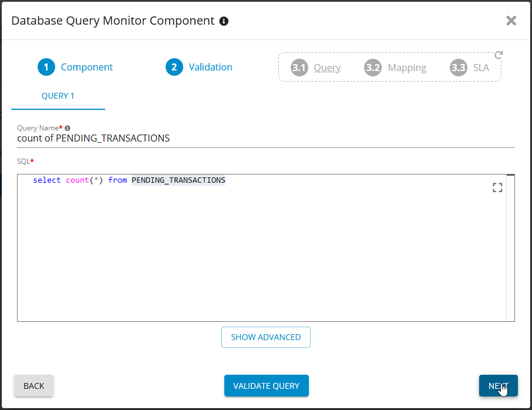The image size is (532, 410).
Task: Select the 3.3 step circle
Action: pos(458,68)
